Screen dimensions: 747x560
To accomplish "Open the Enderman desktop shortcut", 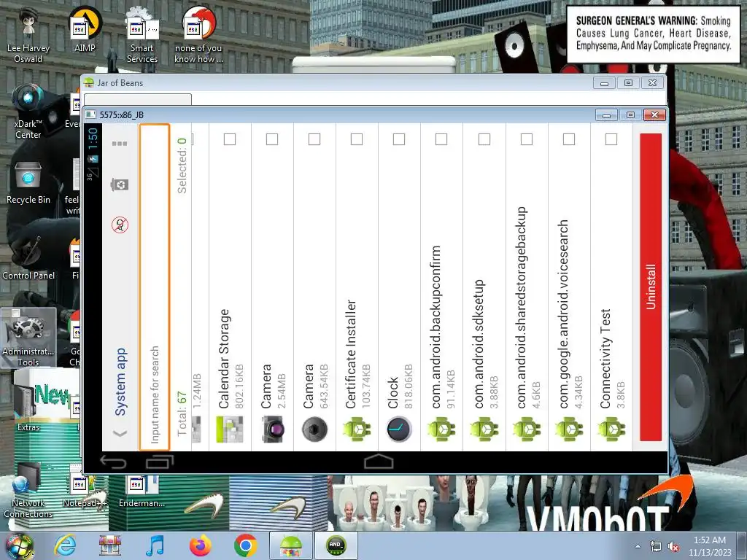I will 142,489.
